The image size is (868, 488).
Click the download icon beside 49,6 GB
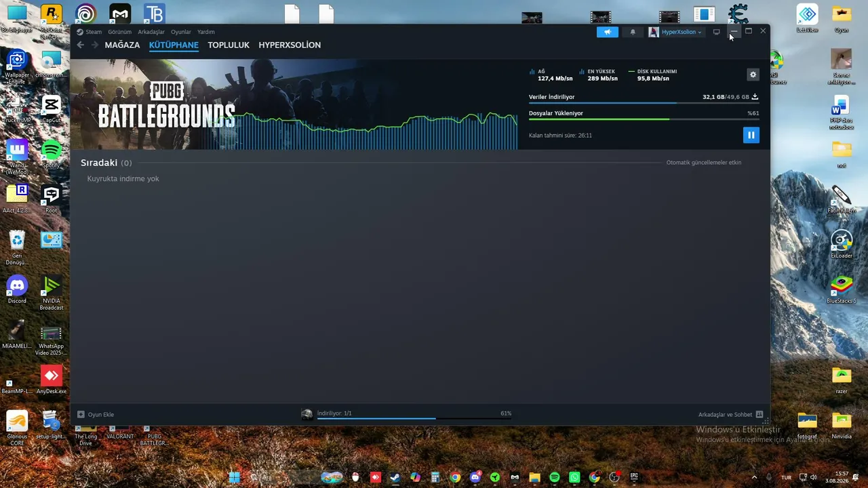pyautogui.click(x=755, y=97)
